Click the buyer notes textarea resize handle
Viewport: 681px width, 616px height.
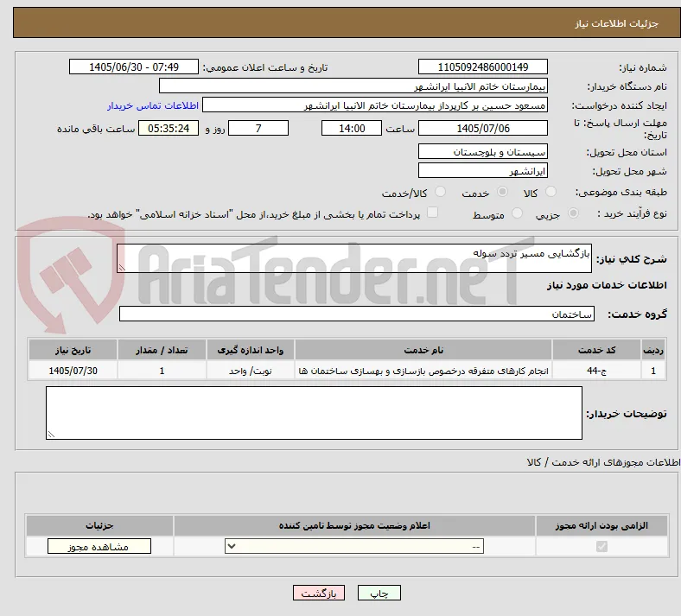(51, 434)
